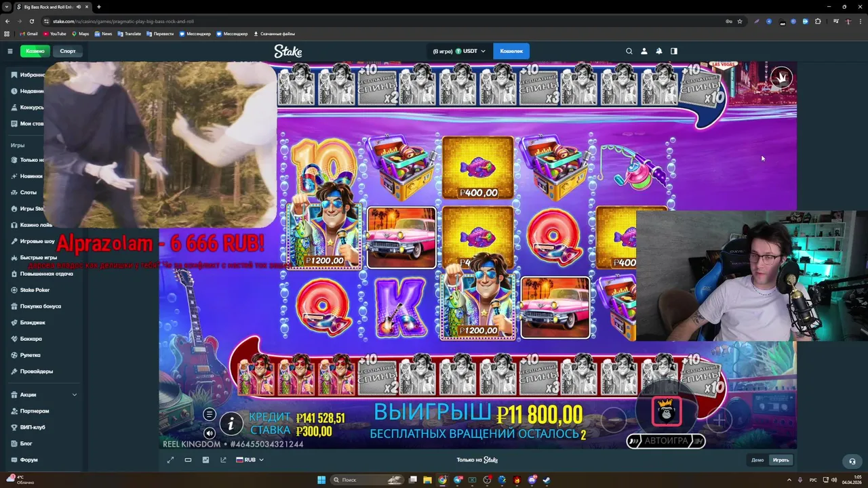The height and width of the screenshot is (488, 868).
Task: Open the live support headset button
Action: [852, 461]
